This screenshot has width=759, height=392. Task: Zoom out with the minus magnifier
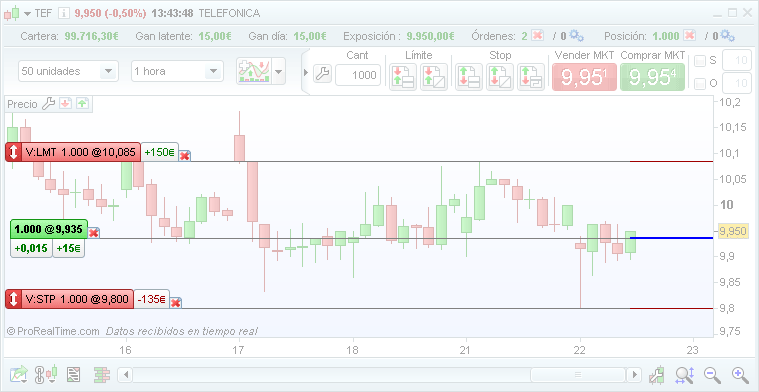pos(712,374)
